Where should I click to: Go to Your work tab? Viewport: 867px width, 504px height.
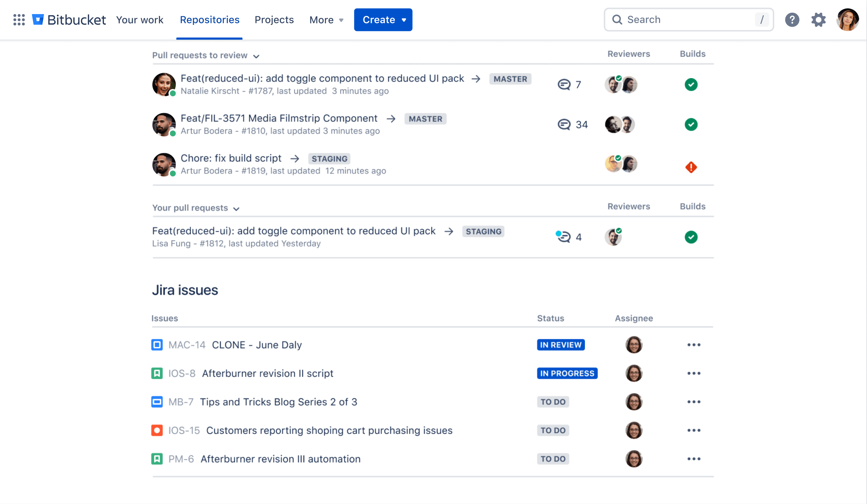pyautogui.click(x=140, y=20)
